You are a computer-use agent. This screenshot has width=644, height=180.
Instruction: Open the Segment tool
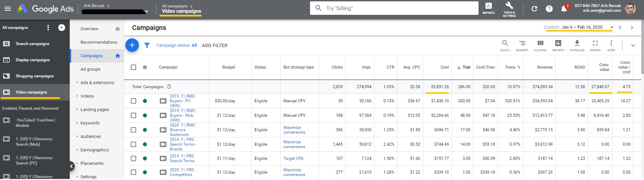coord(522,45)
